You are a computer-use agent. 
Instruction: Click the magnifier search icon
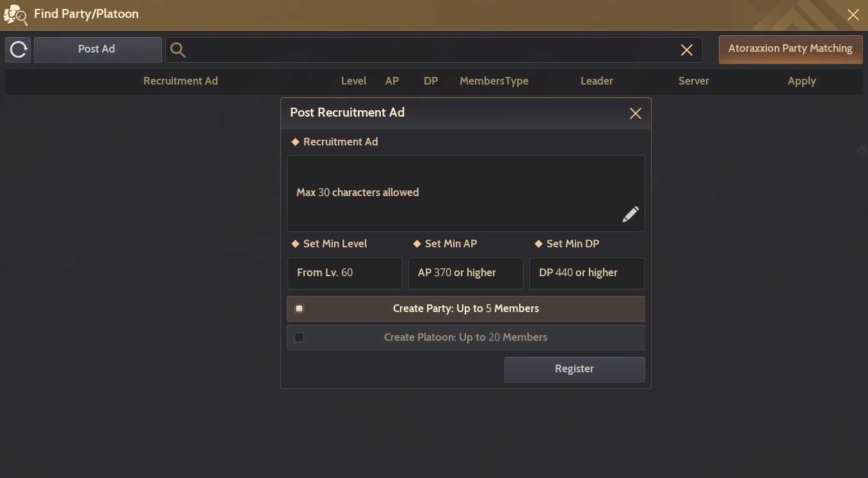[x=179, y=50]
